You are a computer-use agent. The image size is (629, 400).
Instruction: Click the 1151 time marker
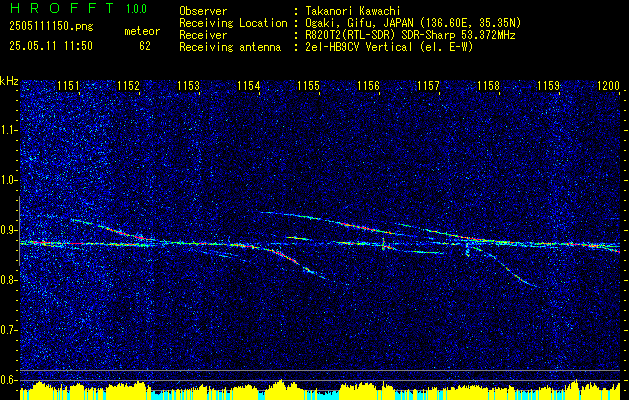click(x=68, y=85)
